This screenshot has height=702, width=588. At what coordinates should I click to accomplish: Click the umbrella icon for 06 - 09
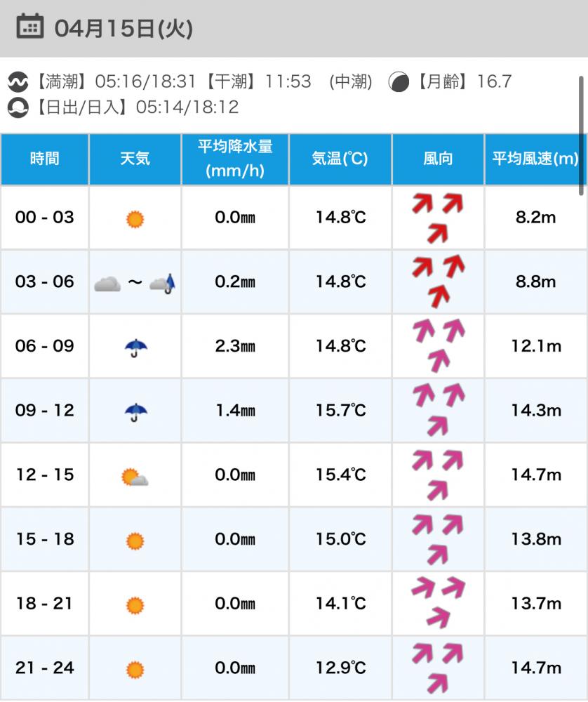(135, 347)
